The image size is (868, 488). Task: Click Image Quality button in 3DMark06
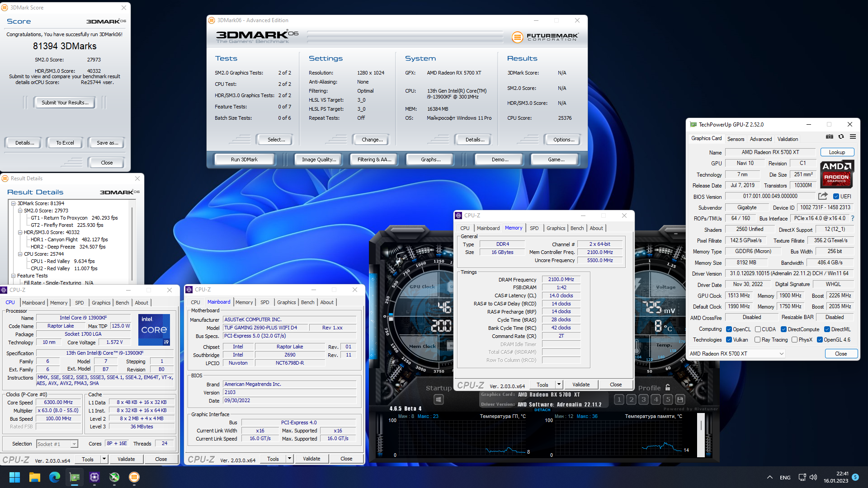point(319,160)
